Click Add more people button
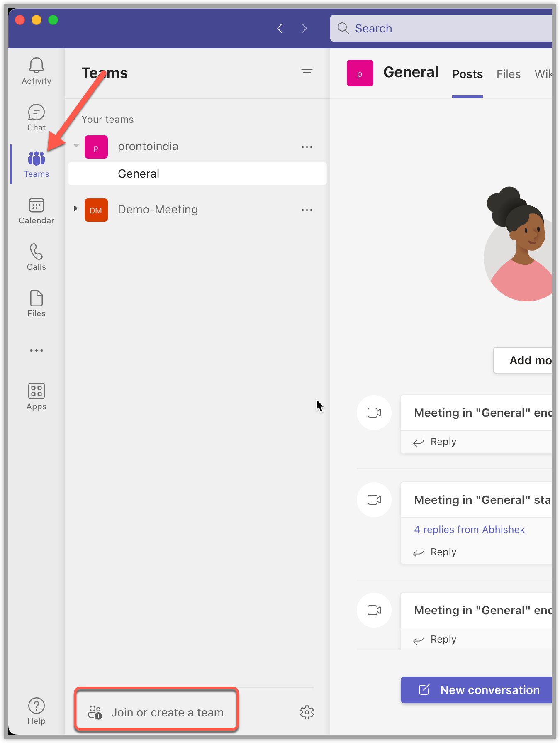This screenshot has width=560, height=743. [523, 360]
